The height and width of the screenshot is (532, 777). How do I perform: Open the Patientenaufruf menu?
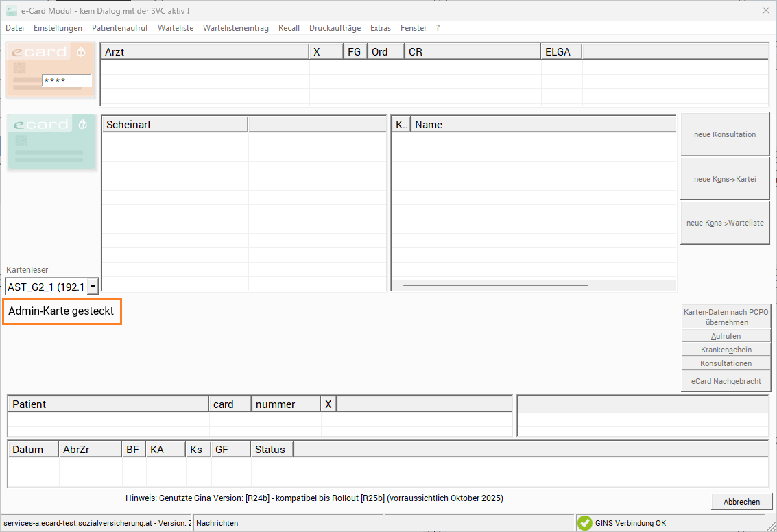pos(119,28)
